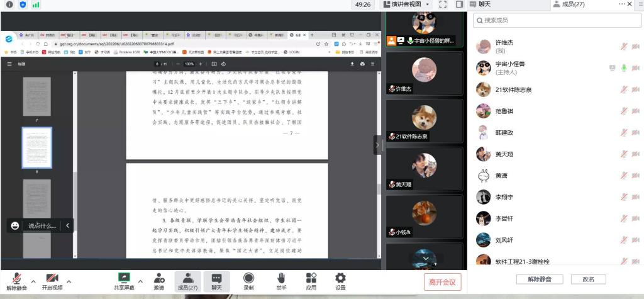Check the green network signal icon
Image resolution: width=644 pixels, height=299 pixels.
pyautogui.click(x=36, y=4)
